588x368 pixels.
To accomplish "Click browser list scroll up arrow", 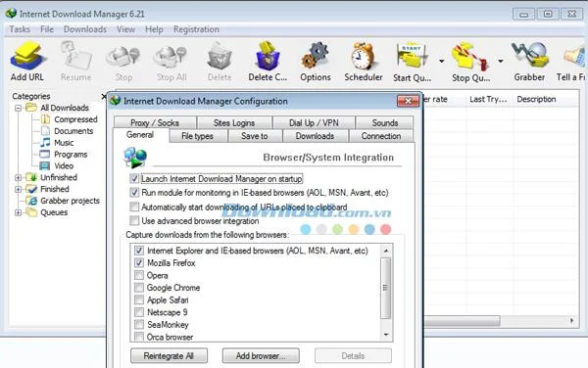I will 386,251.
